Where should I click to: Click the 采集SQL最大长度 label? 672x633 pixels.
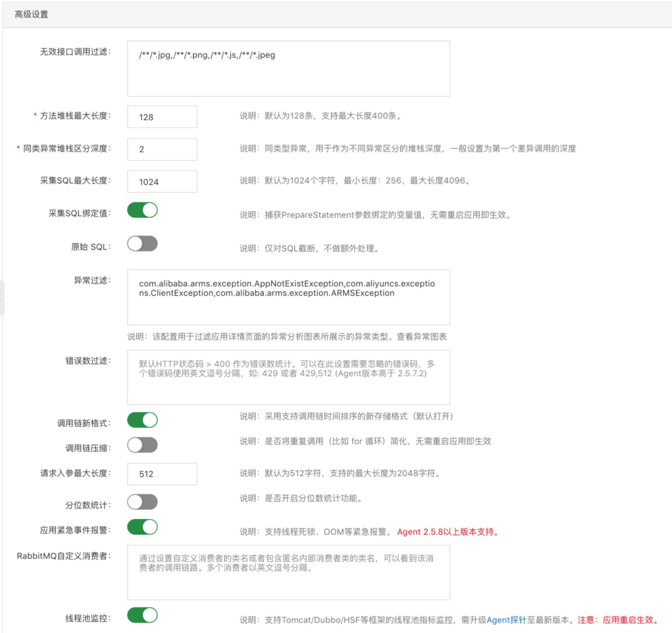(75, 181)
